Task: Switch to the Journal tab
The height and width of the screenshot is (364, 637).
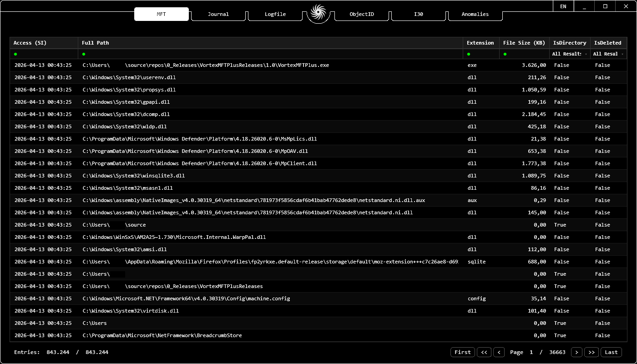Action: [218, 14]
